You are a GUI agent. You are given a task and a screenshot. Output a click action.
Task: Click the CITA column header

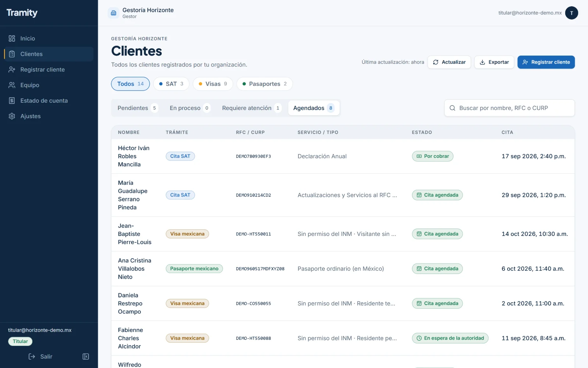507,132
